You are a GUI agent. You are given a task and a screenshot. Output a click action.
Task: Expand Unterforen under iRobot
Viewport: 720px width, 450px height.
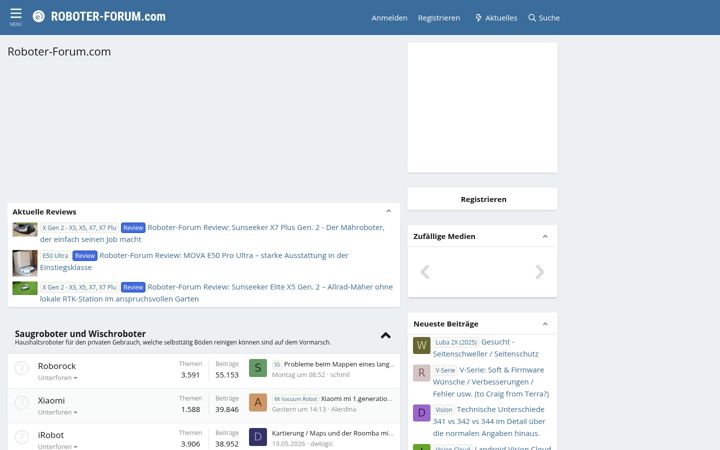57,446
